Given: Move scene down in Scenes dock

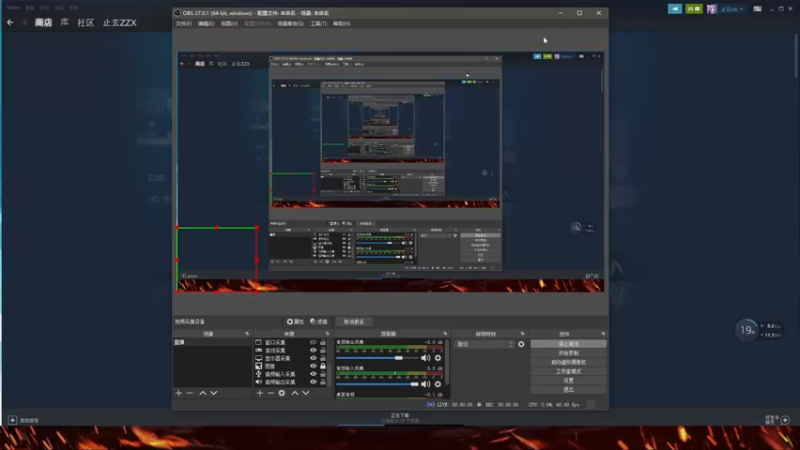Looking at the screenshot, I should pyautogui.click(x=214, y=393).
